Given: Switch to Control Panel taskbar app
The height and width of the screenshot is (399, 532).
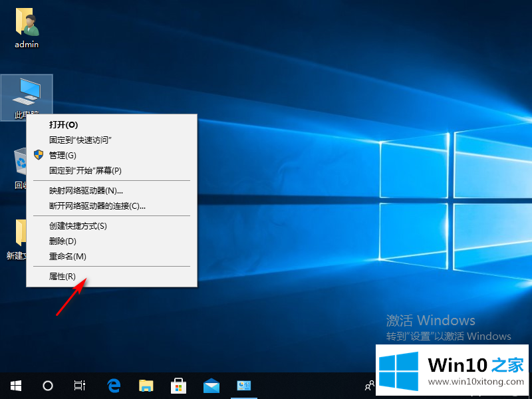Looking at the screenshot, I should 243,386.
